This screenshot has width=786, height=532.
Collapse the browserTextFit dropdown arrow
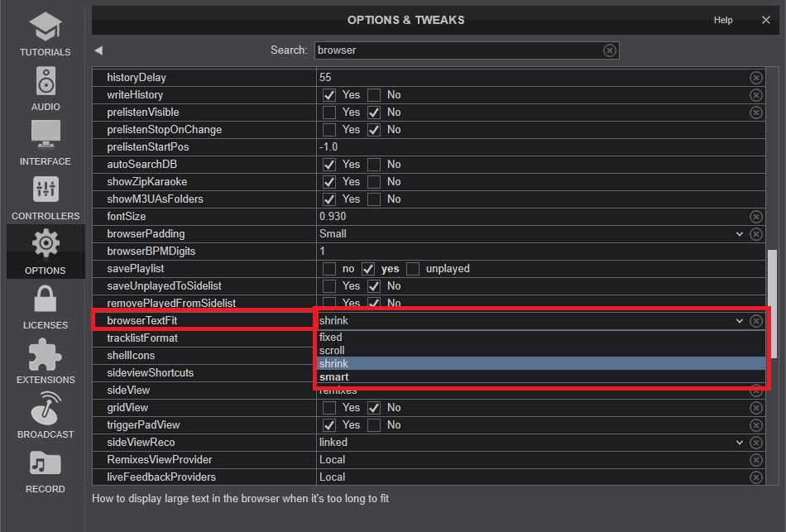pyautogui.click(x=740, y=321)
